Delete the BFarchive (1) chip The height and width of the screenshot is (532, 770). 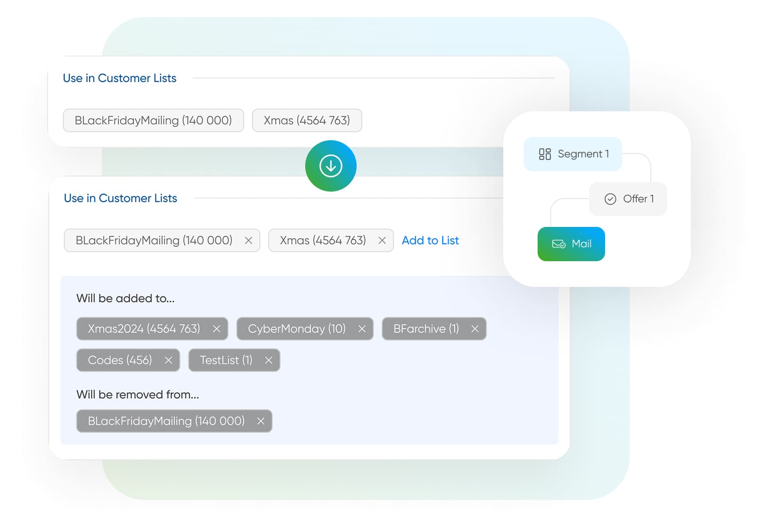[x=474, y=329]
